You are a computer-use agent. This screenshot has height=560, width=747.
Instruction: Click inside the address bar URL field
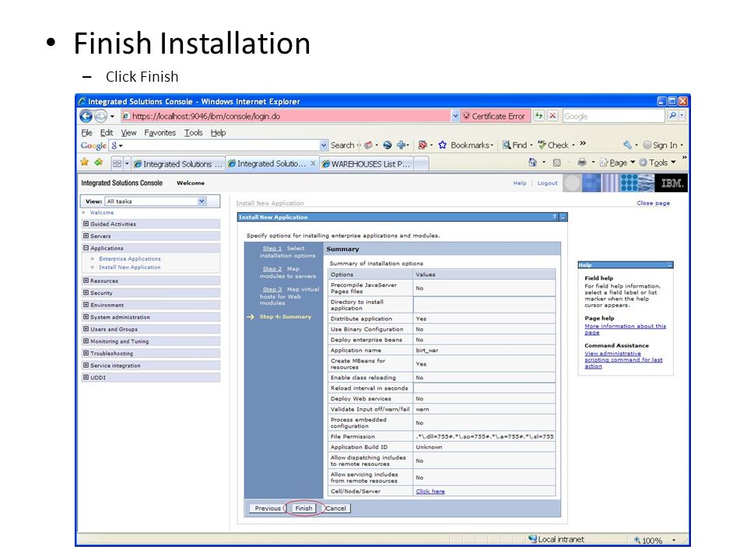286,116
